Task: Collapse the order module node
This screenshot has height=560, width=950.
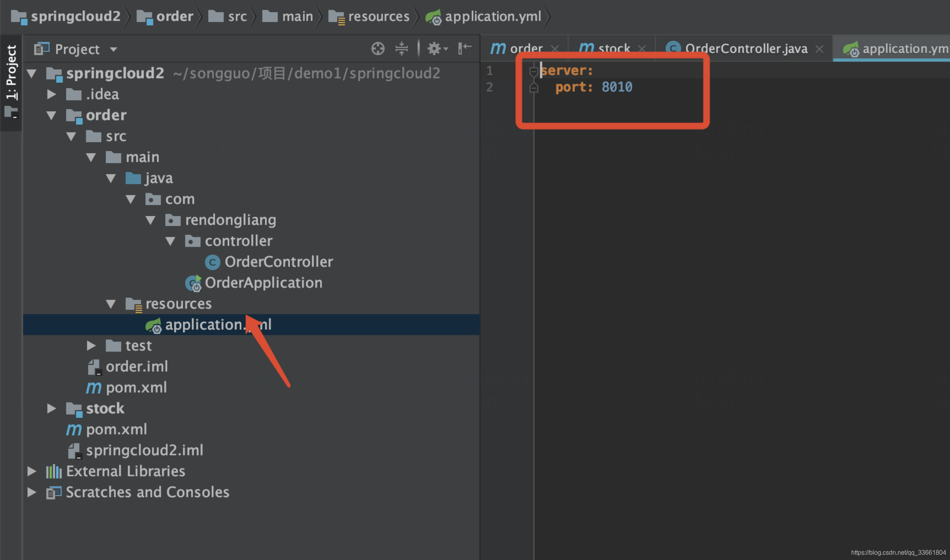Action: click(x=51, y=115)
